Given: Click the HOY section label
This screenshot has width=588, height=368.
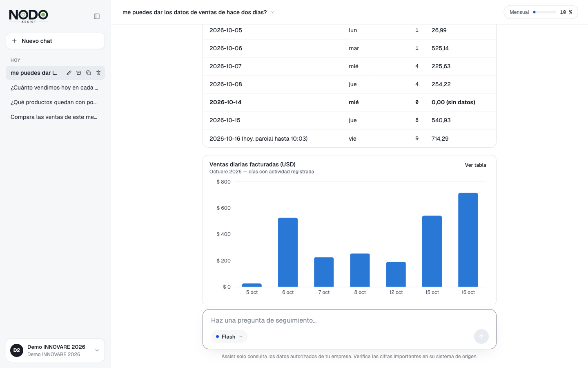Looking at the screenshot, I should [16, 60].
